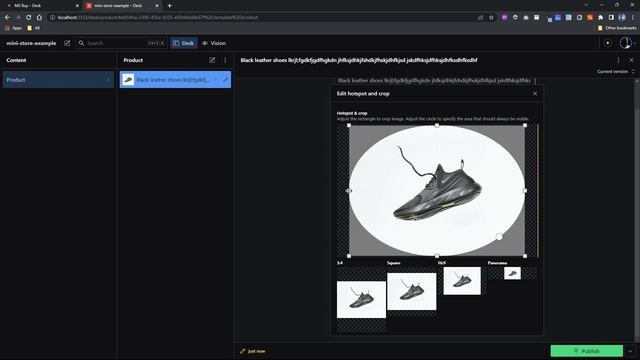Click the 16:9 preview thumbnail
The image size is (640, 360).
pos(462,281)
